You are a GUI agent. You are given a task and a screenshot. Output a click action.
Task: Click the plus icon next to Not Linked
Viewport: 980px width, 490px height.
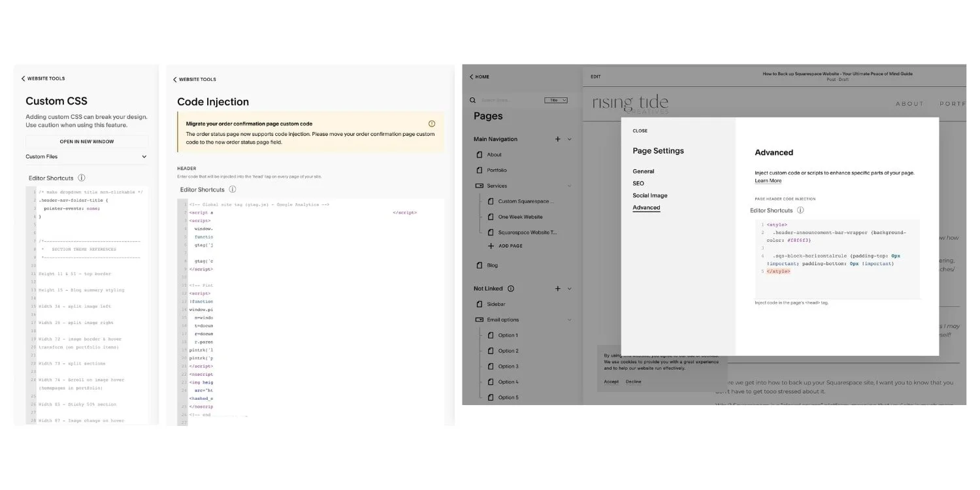pyautogui.click(x=557, y=288)
